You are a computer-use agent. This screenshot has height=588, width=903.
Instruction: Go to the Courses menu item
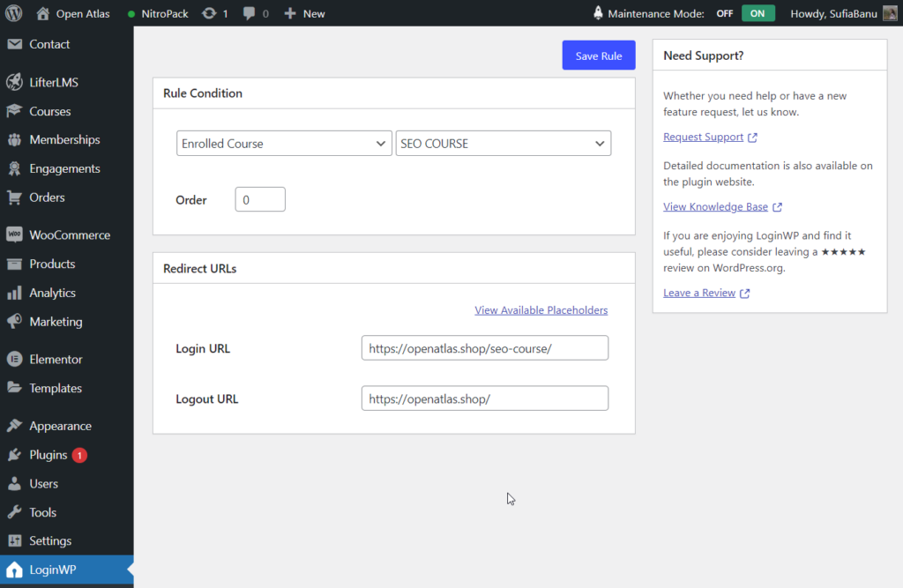[67, 111]
